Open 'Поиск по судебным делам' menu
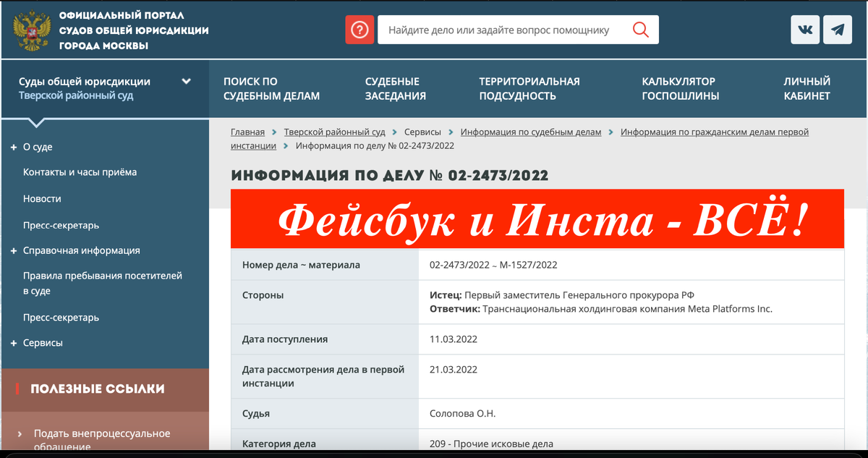The image size is (868, 458). (271, 88)
